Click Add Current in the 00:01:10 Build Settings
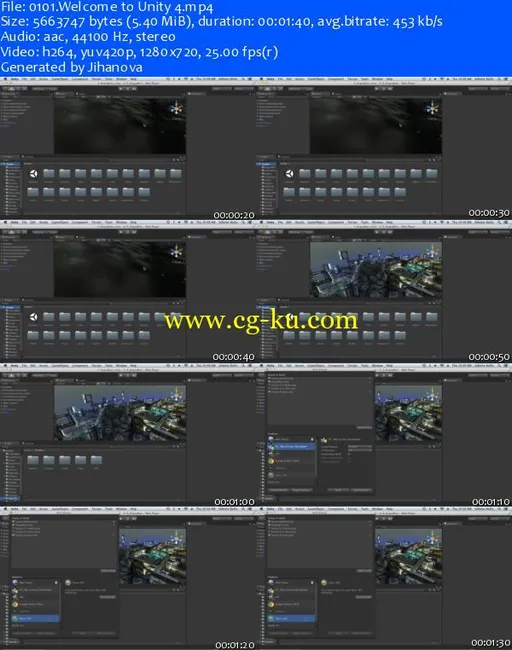This screenshot has width=512, height=650. pos(364,427)
